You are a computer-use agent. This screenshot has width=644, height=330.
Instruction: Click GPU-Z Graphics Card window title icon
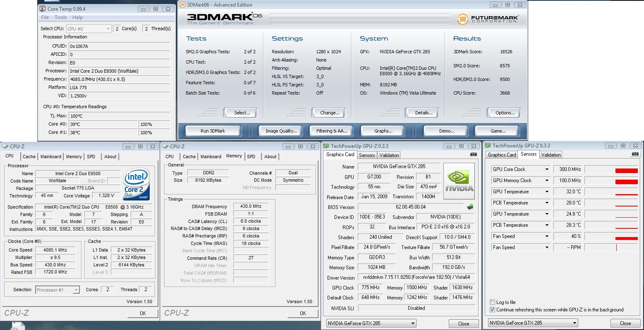click(326, 146)
